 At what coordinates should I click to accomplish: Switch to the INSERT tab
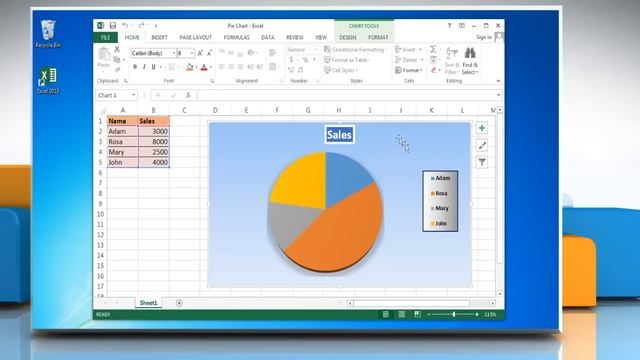click(x=159, y=38)
